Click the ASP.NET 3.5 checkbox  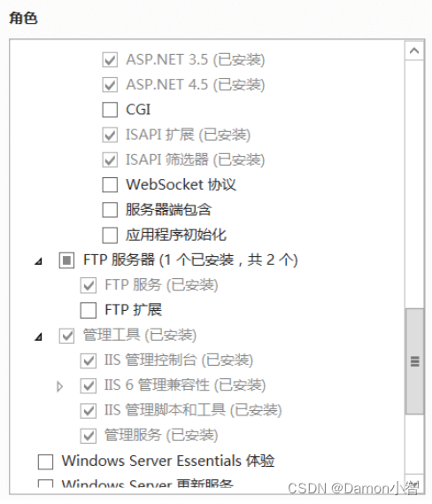[110, 59]
